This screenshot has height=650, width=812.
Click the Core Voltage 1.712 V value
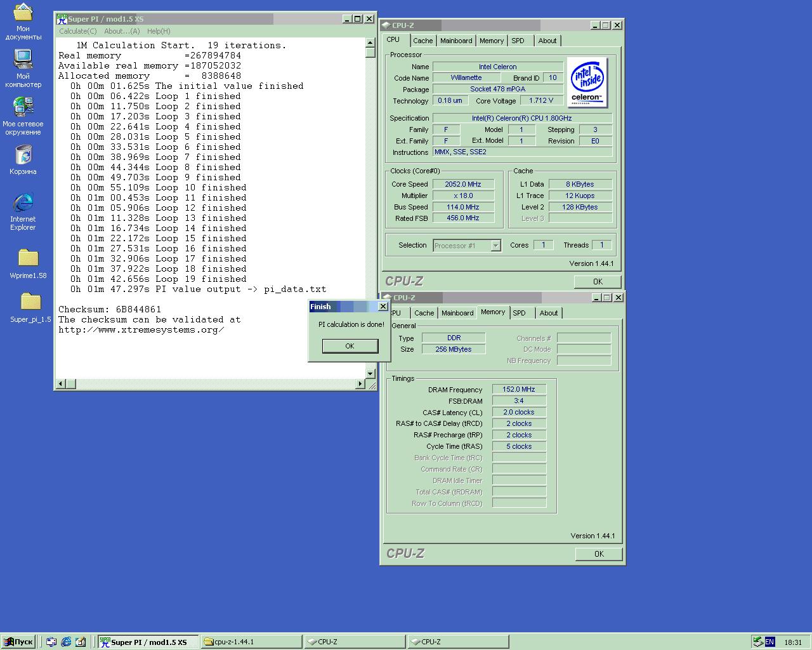(541, 100)
